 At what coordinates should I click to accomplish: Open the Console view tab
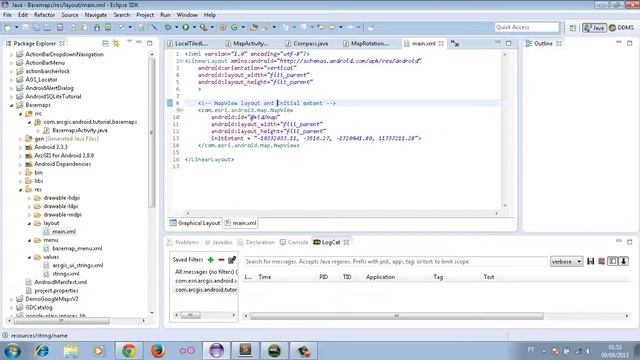(x=294, y=242)
